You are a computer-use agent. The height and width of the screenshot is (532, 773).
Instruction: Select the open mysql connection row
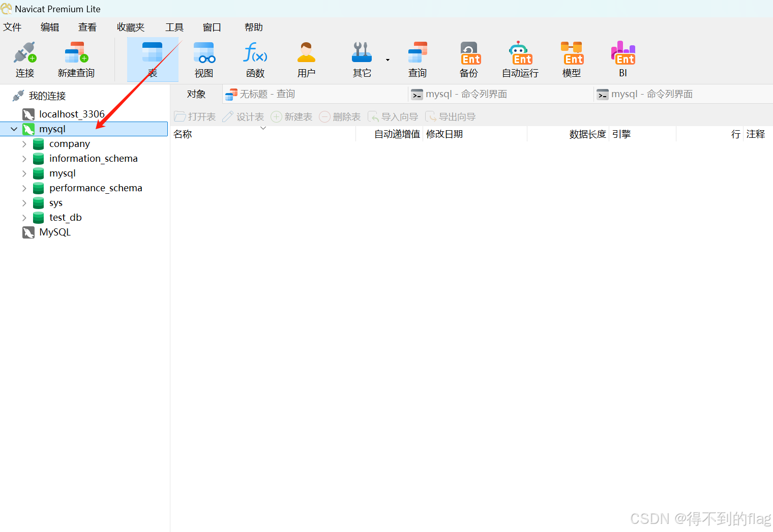(84, 129)
